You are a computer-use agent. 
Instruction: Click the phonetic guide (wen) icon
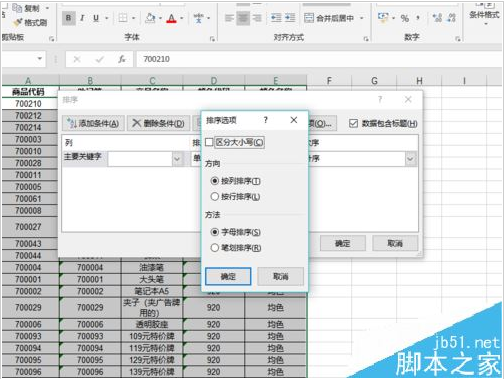click(199, 18)
